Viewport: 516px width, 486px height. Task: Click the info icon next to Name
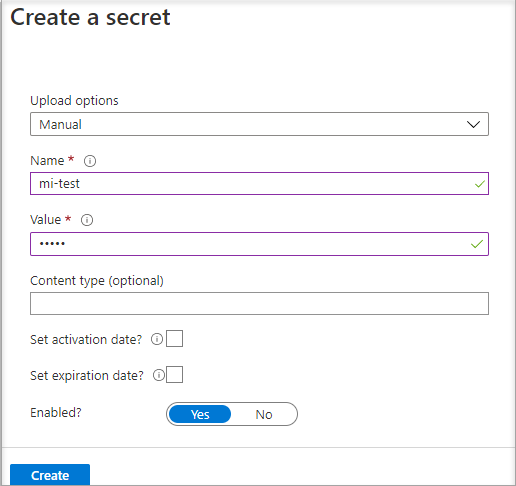tap(90, 161)
